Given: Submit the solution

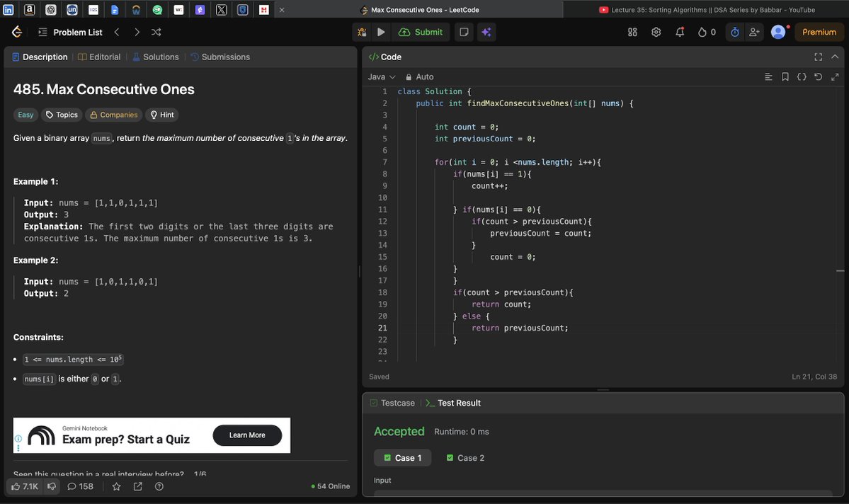Looking at the screenshot, I should (x=421, y=32).
